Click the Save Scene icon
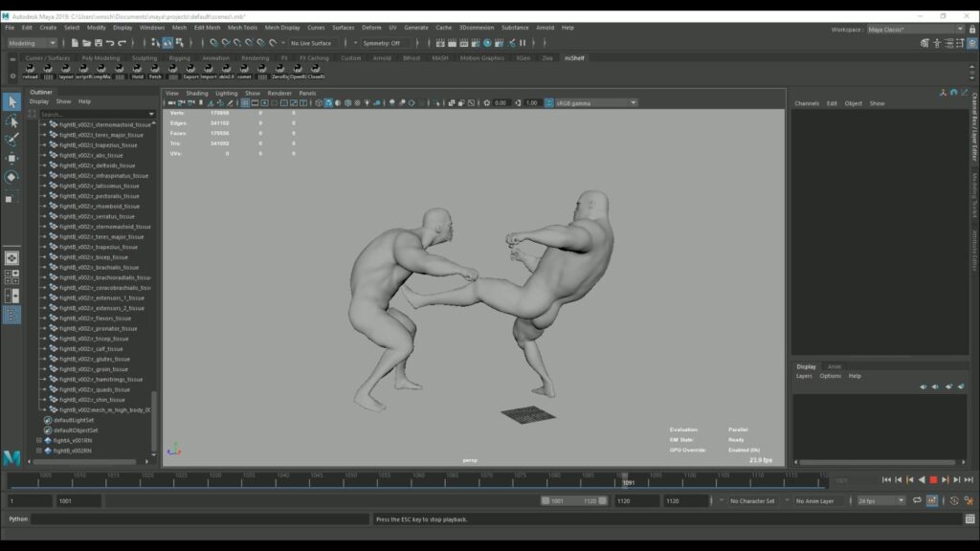The height and width of the screenshot is (551, 980). [99, 43]
